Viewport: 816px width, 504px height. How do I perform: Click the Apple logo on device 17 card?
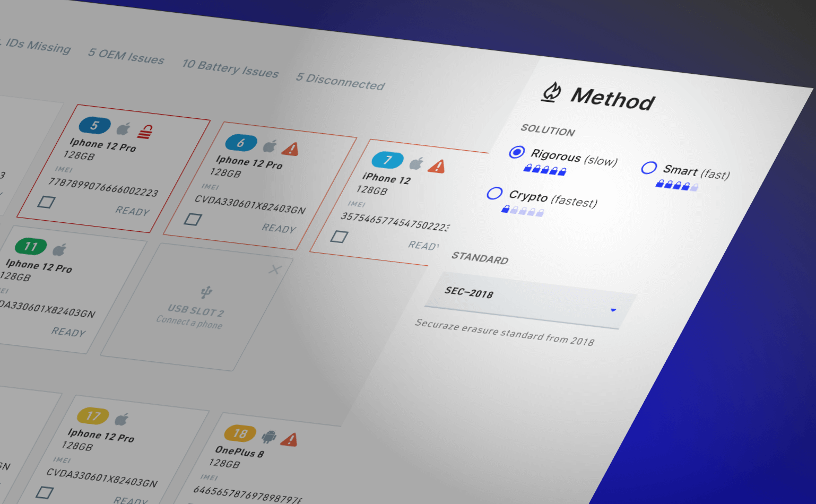point(122,419)
